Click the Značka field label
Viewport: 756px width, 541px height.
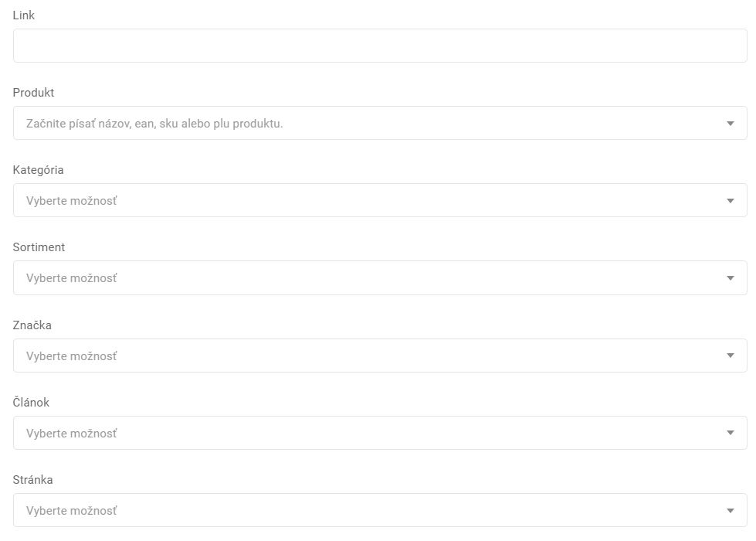(x=32, y=325)
